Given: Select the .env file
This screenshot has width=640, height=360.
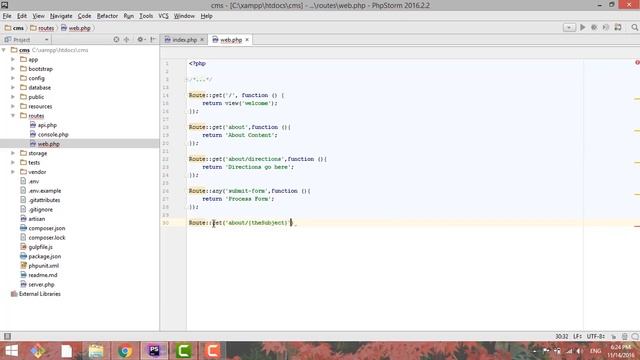Looking at the screenshot, I should [x=29, y=181].
